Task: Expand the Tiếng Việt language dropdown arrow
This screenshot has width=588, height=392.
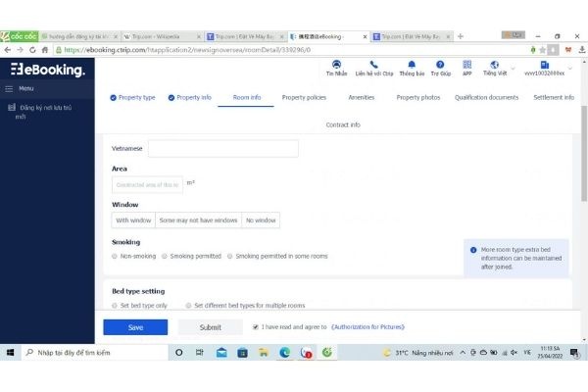Action: click(513, 69)
